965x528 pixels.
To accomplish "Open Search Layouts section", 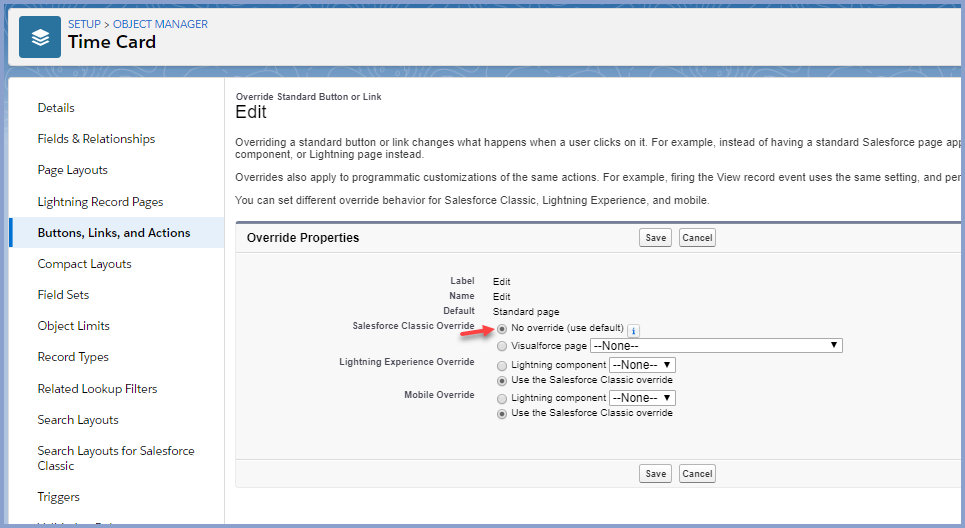I will click(x=78, y=420).
